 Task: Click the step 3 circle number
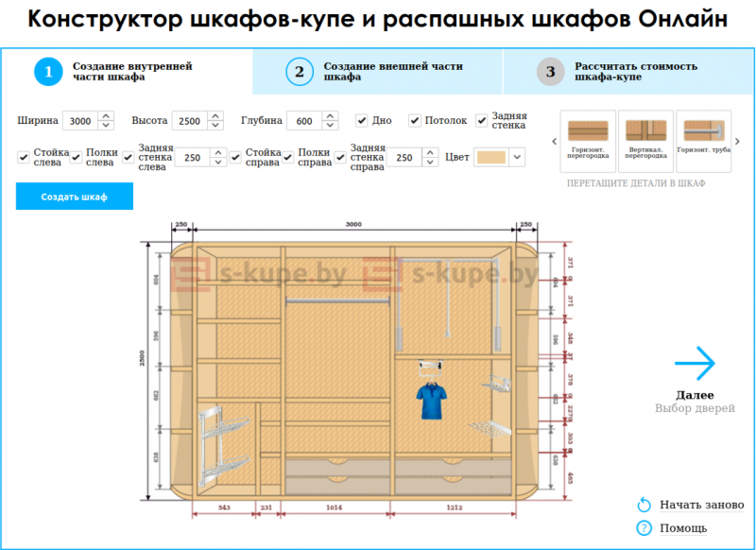click(x=551, y=72)
